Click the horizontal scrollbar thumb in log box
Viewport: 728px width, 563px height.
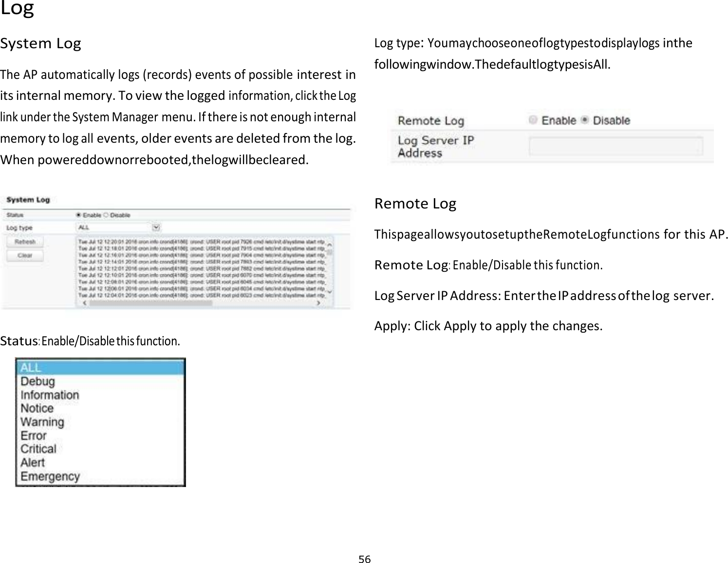150,303
